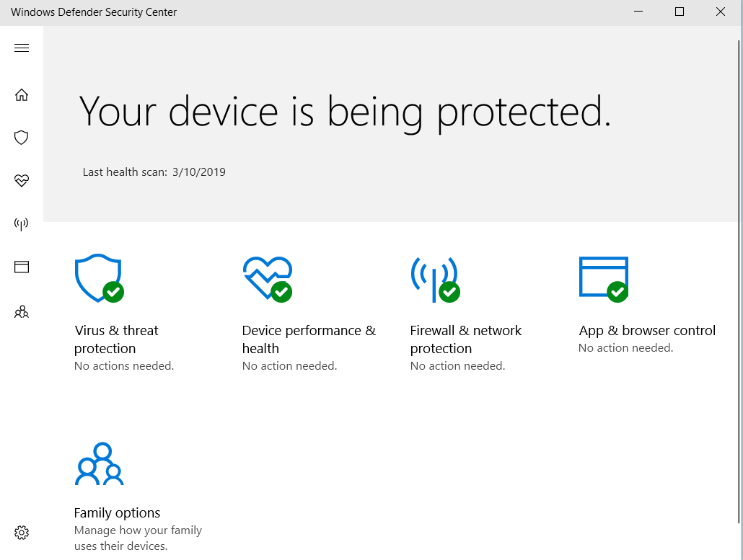
Task: Open Settings gear in sidebar
Action: (22, 533)
